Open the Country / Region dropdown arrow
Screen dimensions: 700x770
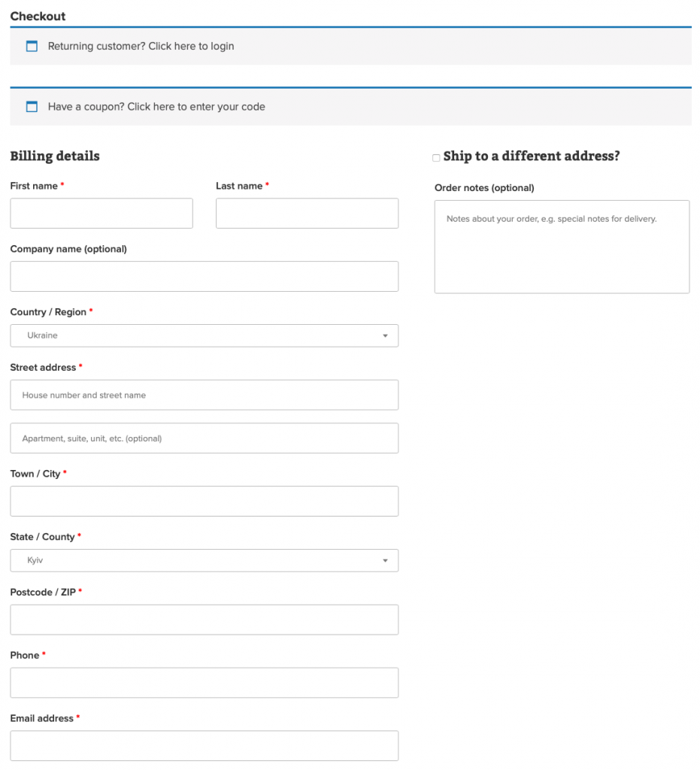pyautogui.click(x=386, y=336)
